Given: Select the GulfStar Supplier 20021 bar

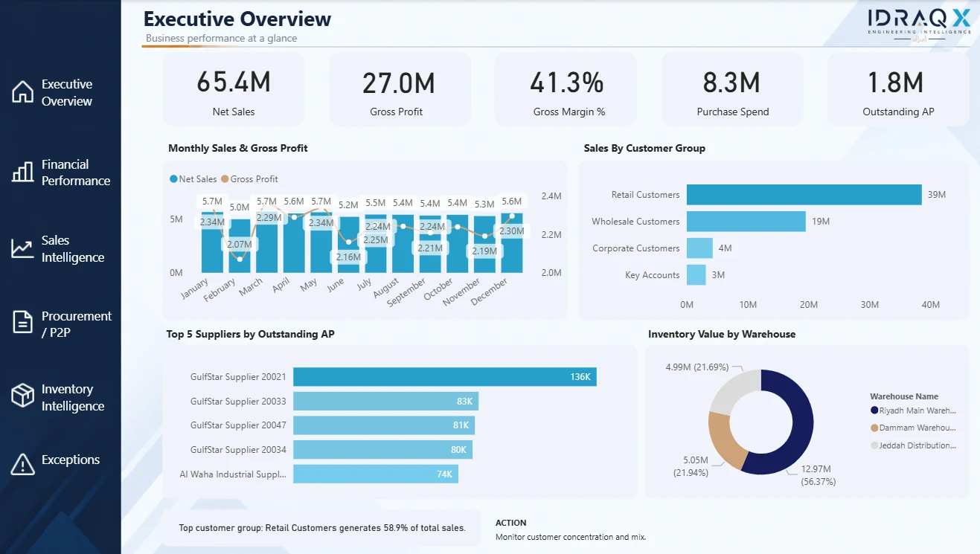Looking at the screenshot, I should coord(445,377).
